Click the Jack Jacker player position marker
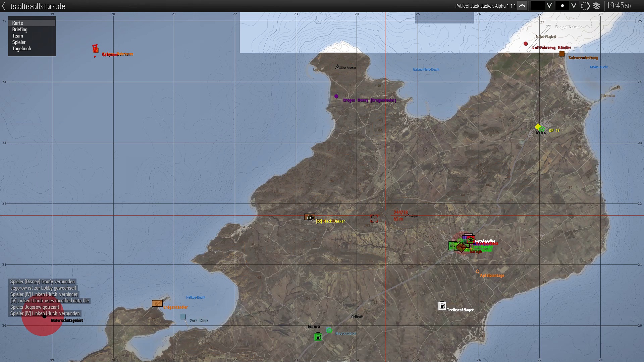 [310, 218]
